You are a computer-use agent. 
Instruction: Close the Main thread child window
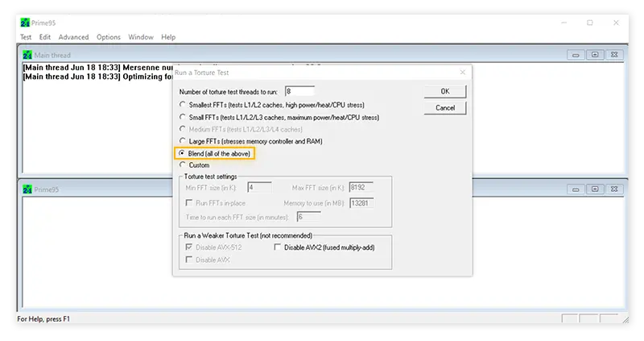click(x=614, y=55)
